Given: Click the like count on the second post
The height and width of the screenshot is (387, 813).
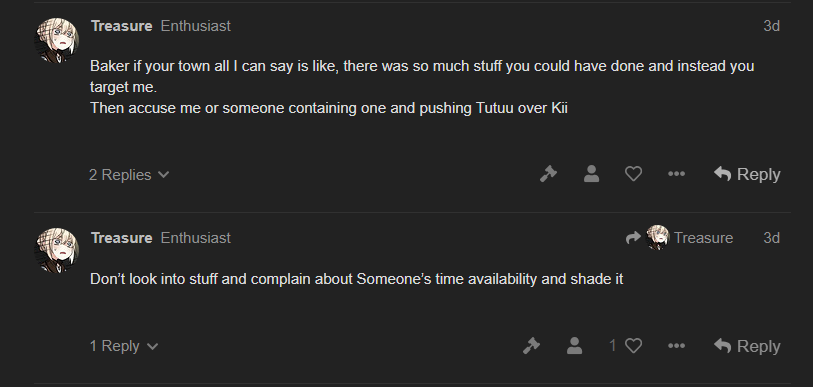Looking at the screenshot, I should point(612,346).
